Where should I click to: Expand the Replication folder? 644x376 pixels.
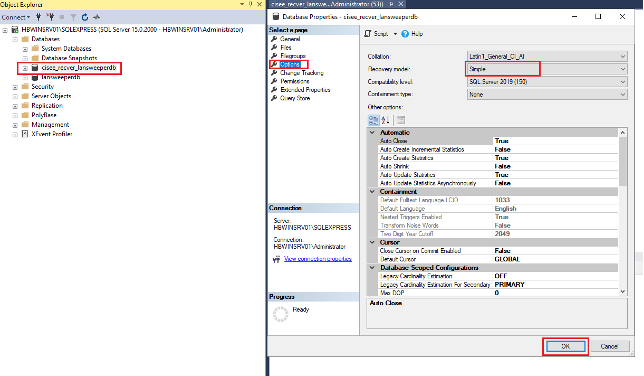point(15,106)
